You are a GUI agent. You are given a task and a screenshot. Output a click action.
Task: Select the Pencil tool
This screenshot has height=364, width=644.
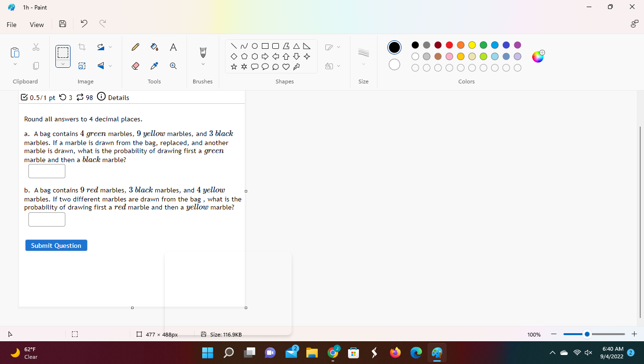click(135, 47)
